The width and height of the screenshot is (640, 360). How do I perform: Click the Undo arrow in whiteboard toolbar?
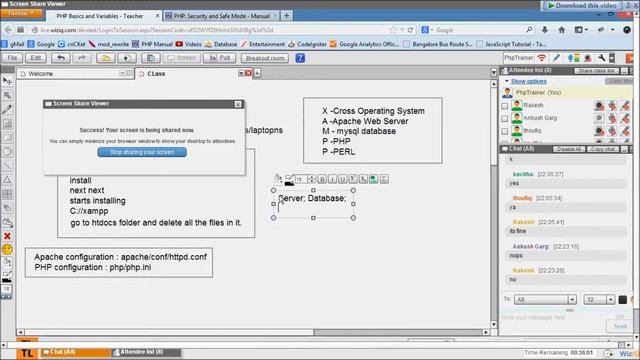(61, 58)
